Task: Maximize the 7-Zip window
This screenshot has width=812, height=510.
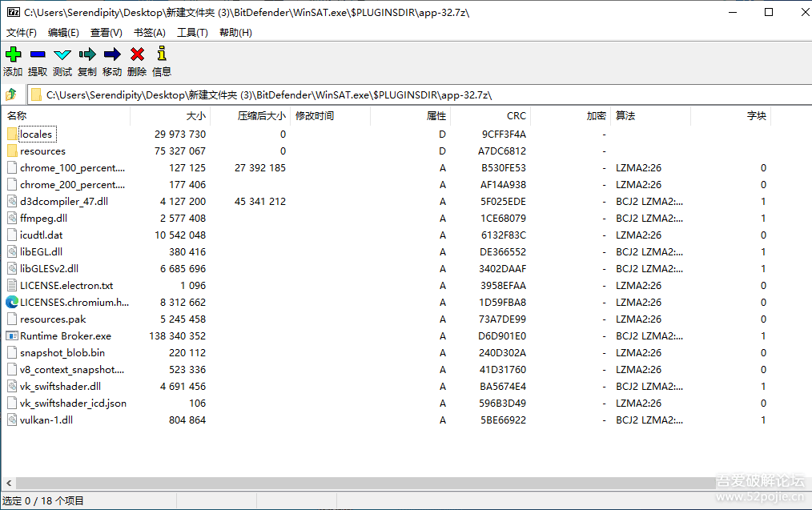Action: tap(769, 12)
